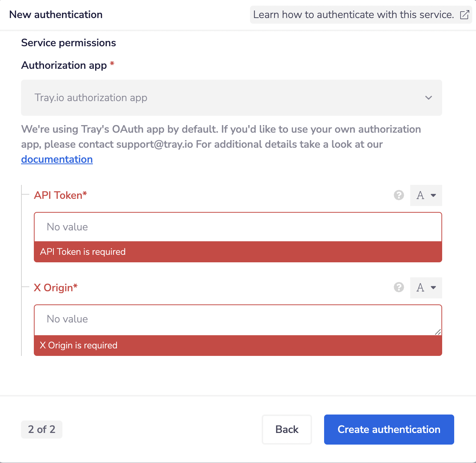The image size is (476, 463).
Task: Click the help icon beside API Token
Action: coord(399,195)
